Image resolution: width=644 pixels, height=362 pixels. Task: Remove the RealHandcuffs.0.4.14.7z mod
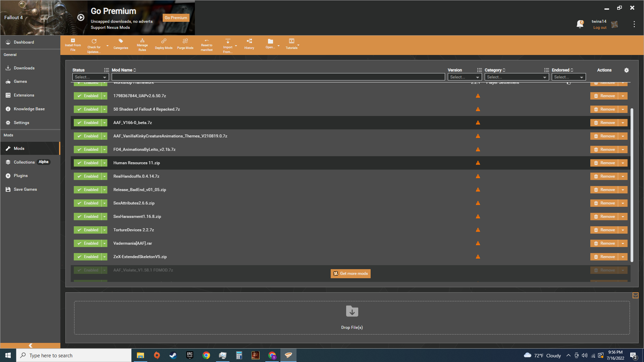604,176
